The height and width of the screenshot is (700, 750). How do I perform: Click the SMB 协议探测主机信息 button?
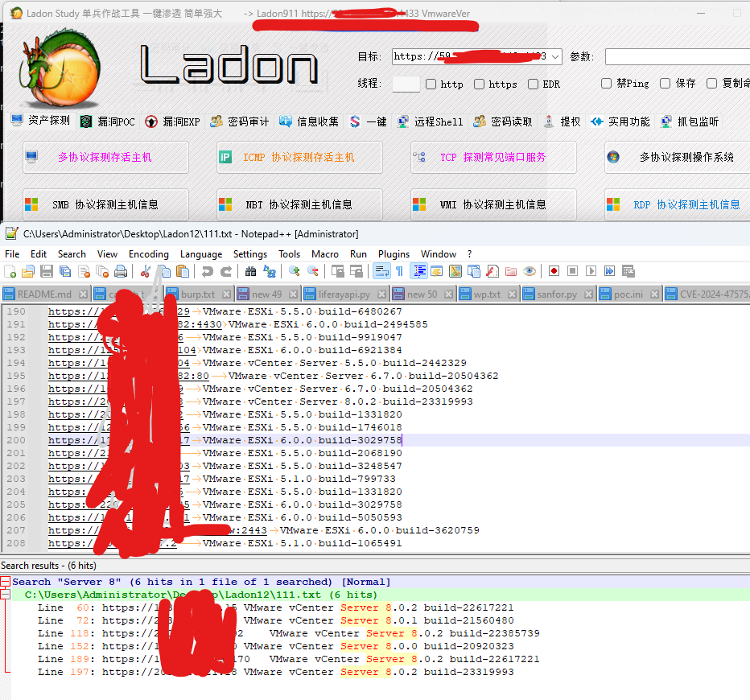[x=105, y=204]
